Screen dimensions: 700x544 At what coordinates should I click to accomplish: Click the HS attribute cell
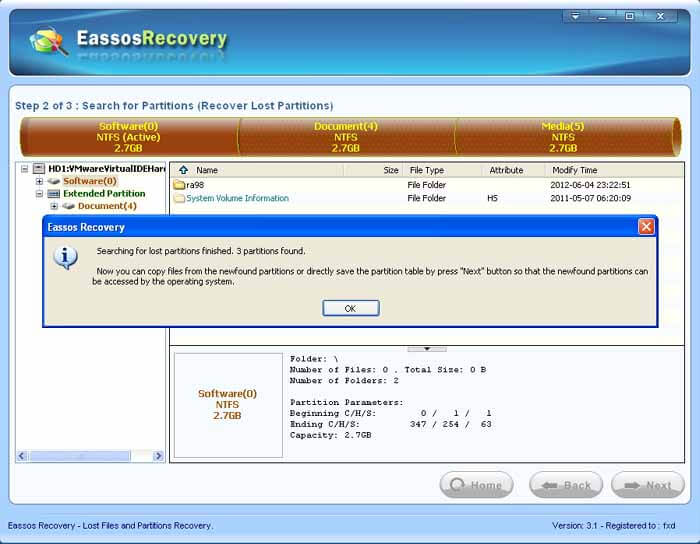click(492, 198)
